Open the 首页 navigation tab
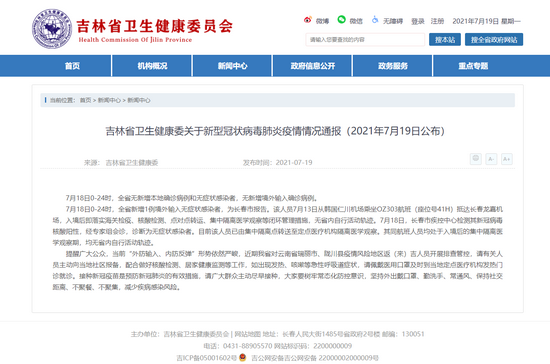This screenshot has width=550, height=364. 72,66
